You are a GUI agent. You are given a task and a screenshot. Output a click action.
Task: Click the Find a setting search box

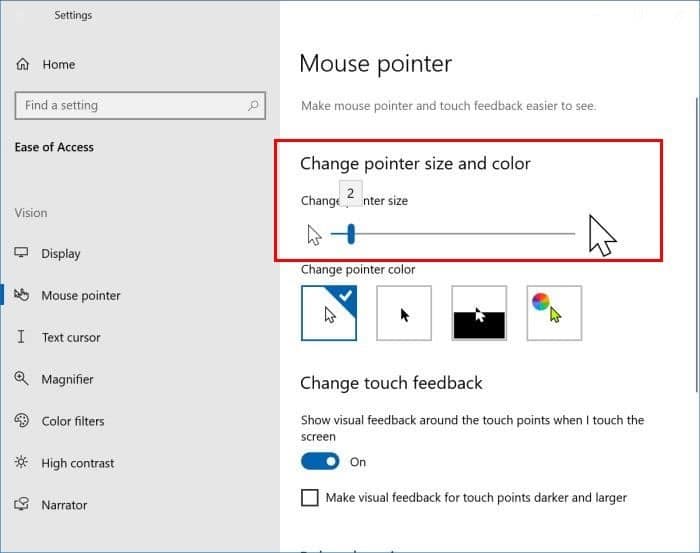coord(140,105)
